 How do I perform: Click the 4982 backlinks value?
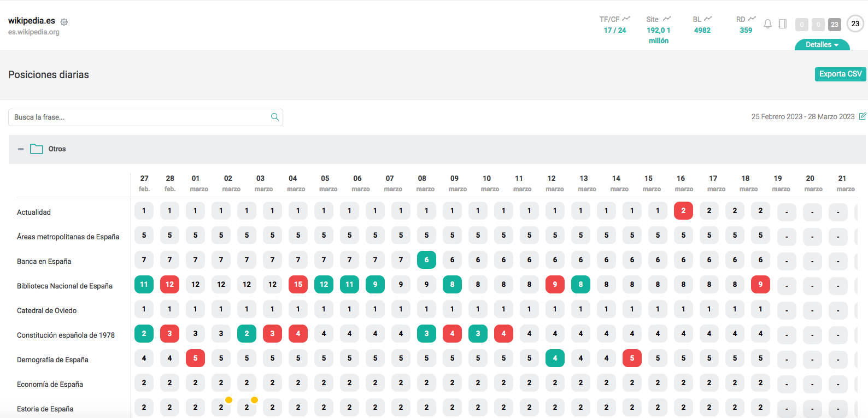tap(702, 30)
